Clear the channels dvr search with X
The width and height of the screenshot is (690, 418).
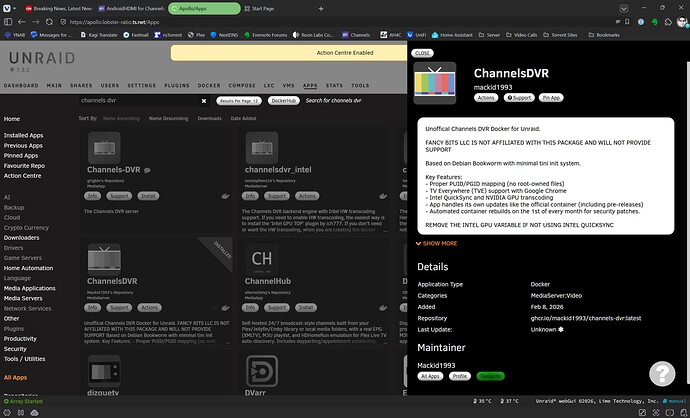[204, 101]
